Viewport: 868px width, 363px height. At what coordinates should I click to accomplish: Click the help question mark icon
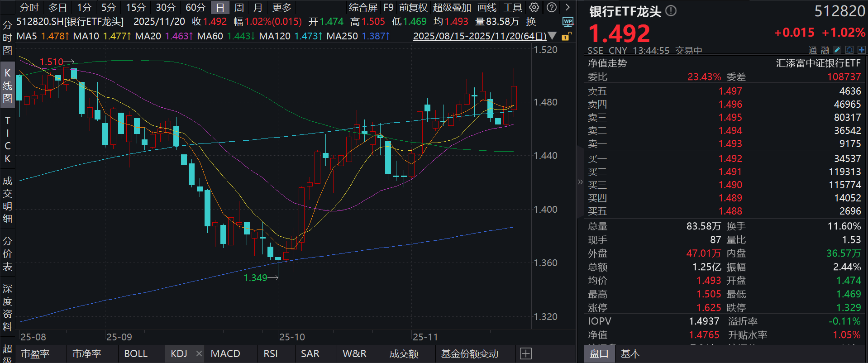(x=551, y=7)
